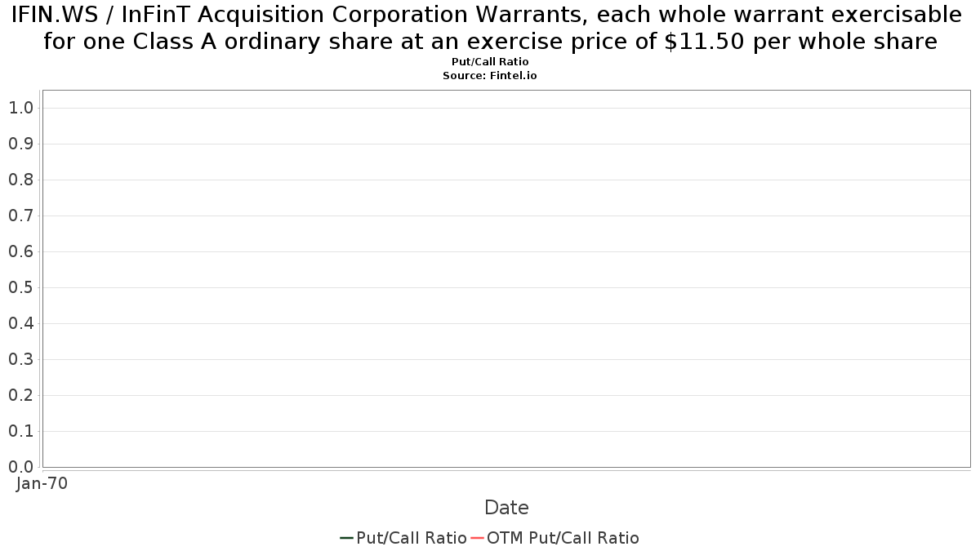Click the dark green Put/Call Ratio line swatch
The width and height of the screenshot is (980, 551).
pos(346,538)
